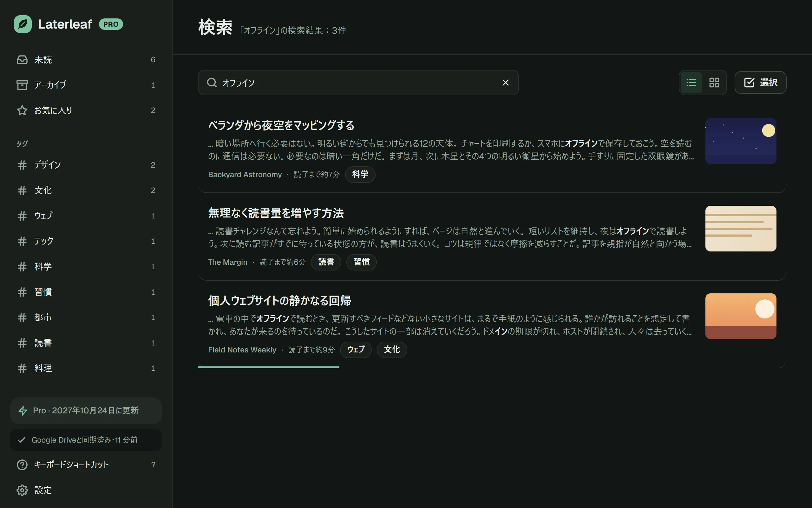Click the 習慣 tag chip on The Margin article
Viewport: 812px width, 508px height.
pyautogui.click(x=361, y=262)
